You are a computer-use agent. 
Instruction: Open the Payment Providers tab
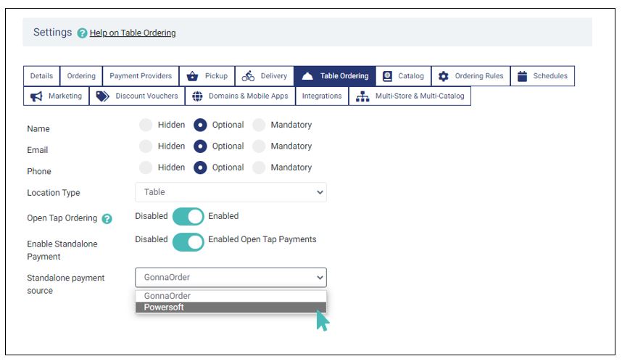point(141,76)
